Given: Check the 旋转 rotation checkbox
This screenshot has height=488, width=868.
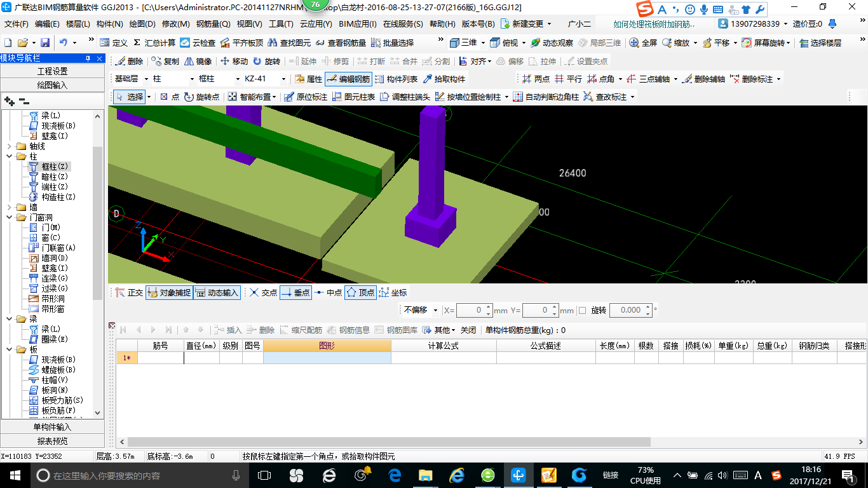Looking at the screenshot, I should [582, 310].
